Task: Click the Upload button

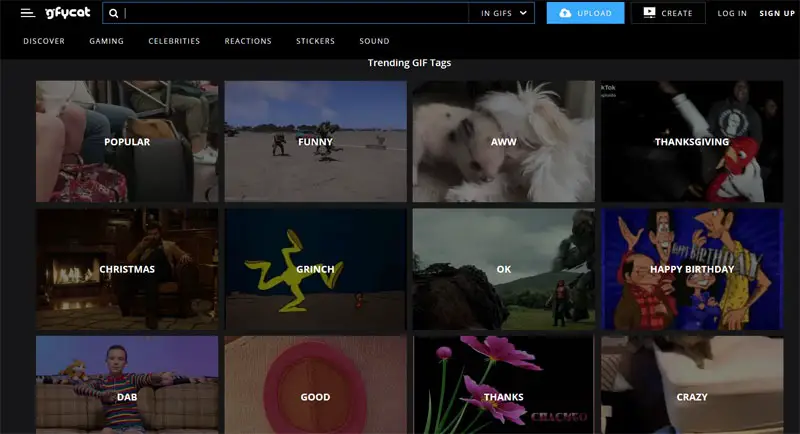Action: coord(585,13)
